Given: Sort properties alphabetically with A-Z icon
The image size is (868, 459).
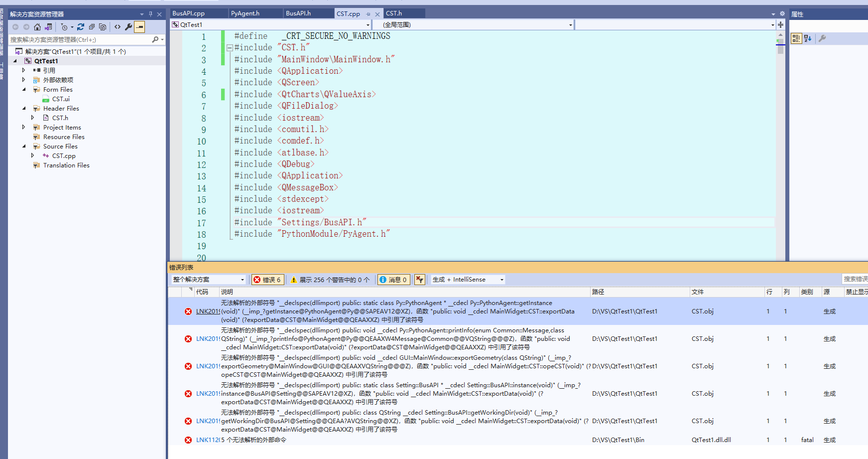Looking at the screenshot, I should 808,38.
